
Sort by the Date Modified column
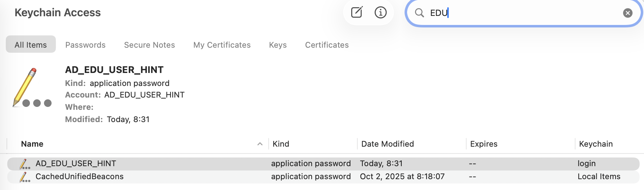(x=387, y=144)
